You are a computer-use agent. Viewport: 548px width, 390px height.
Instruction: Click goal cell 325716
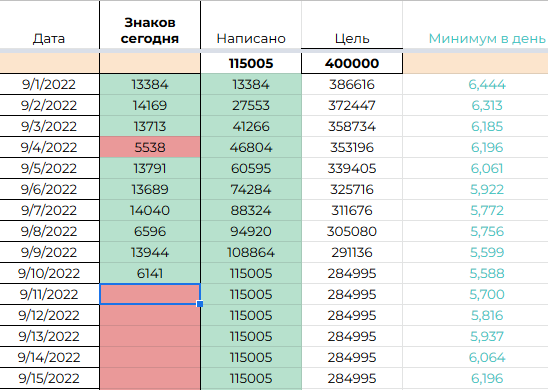pyautogui.click(x=352, y=189)
